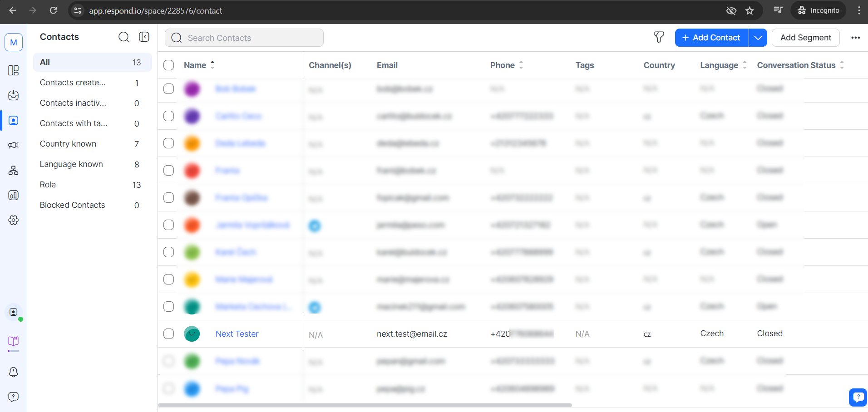Click the search icon beside Contacts heading

point(123,37)
